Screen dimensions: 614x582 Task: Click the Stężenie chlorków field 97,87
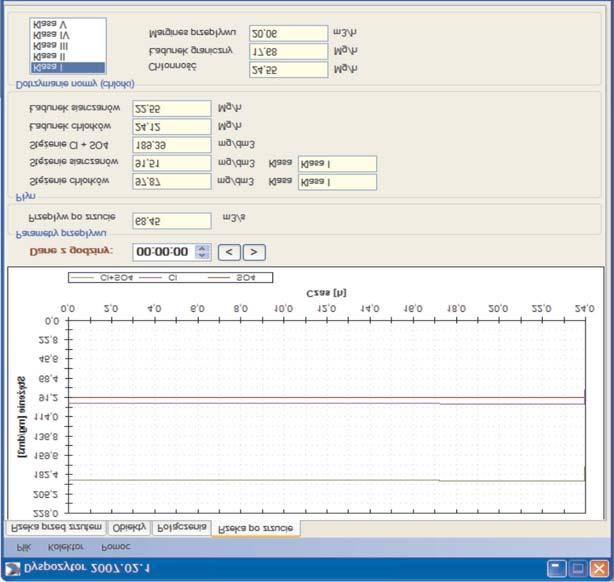(x=172, y=182)
